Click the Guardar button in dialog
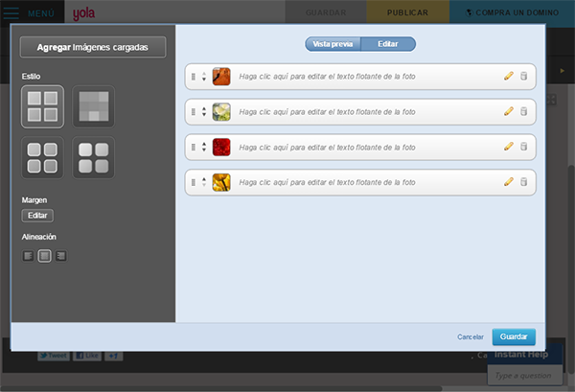 [x=514, y=336]
